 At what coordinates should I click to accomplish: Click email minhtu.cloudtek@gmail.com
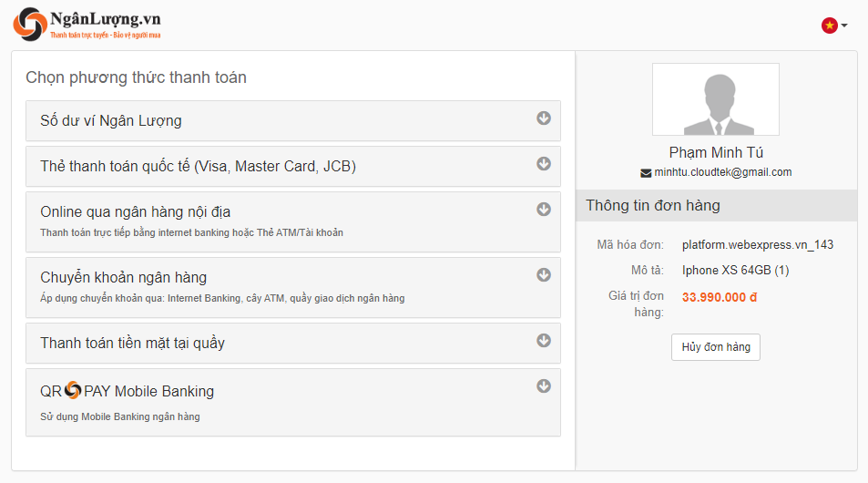[723, 172]
